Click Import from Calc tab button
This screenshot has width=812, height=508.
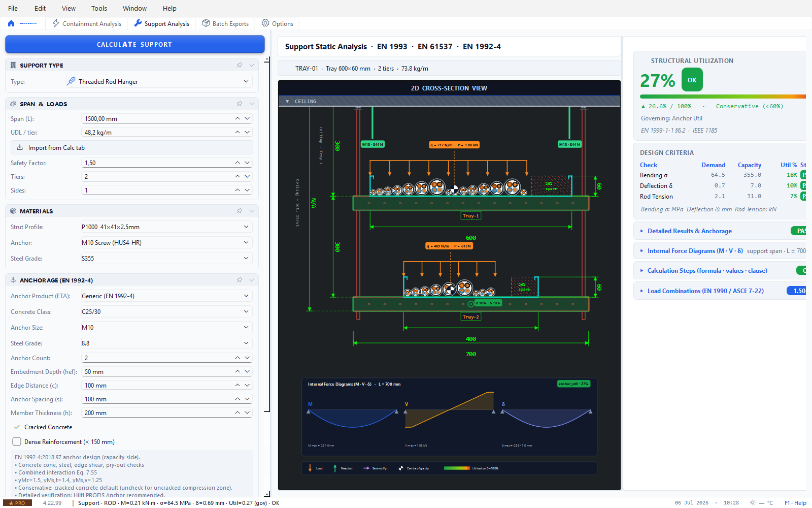click(131, 147)
